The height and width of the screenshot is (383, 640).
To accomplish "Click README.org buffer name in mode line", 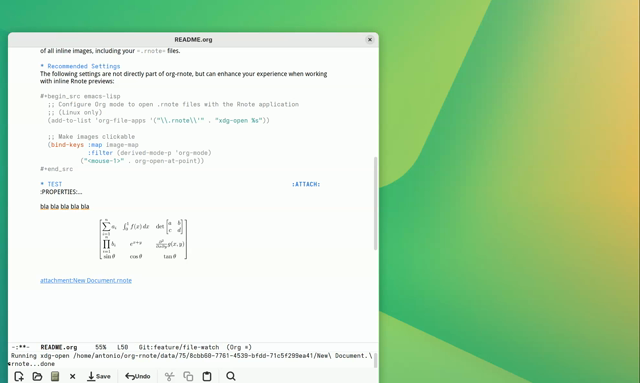I will [59, 347].
